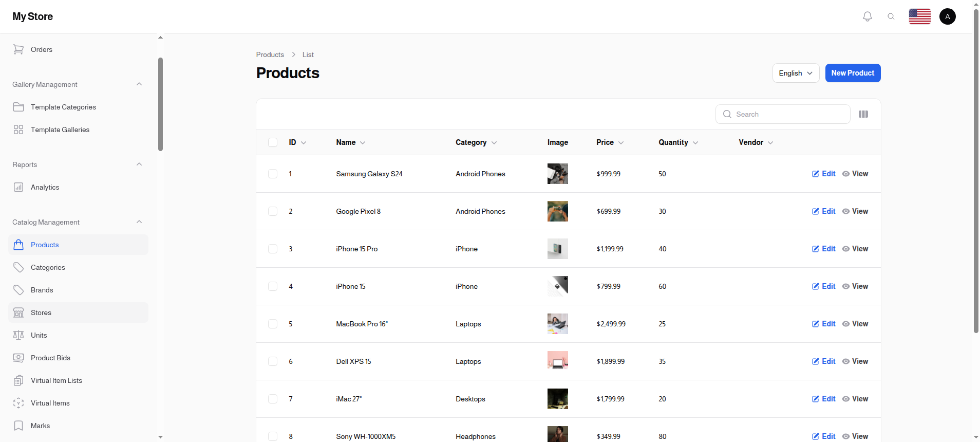Click the Stores shop icon

pos(18,312)
